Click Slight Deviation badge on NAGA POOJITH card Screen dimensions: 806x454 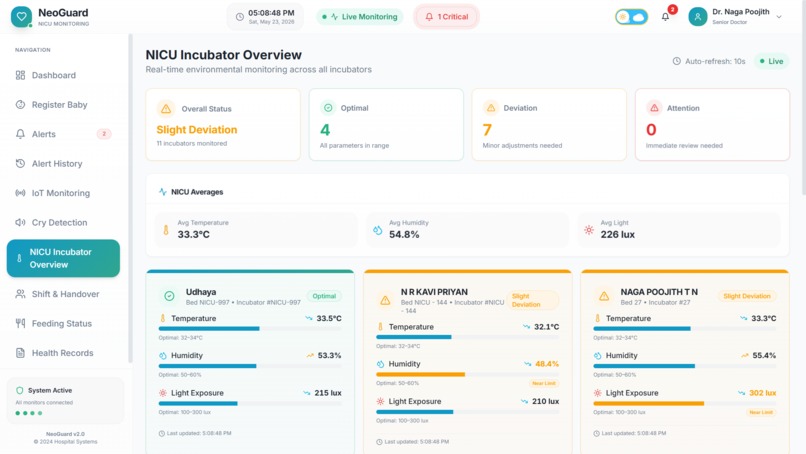point(747,296)
